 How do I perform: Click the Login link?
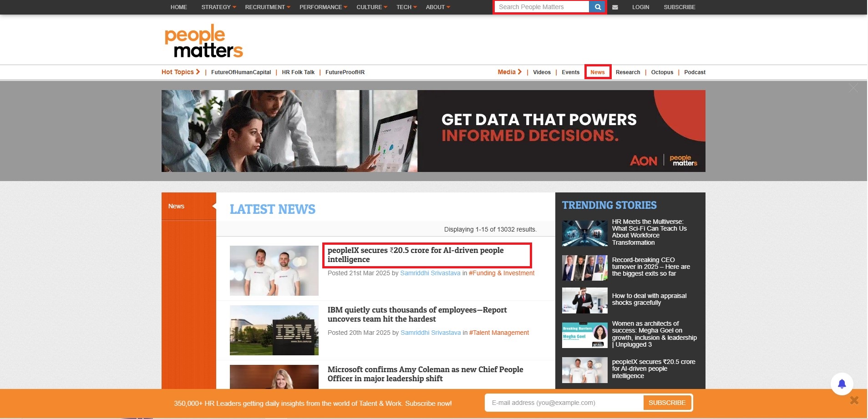(640, 7)
